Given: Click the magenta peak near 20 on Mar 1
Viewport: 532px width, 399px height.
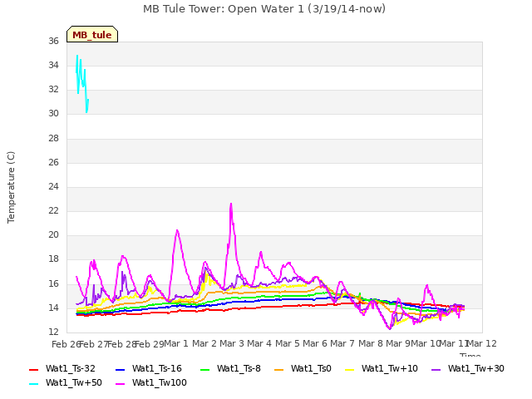Looking at the screenshot, I should [177, 231].
